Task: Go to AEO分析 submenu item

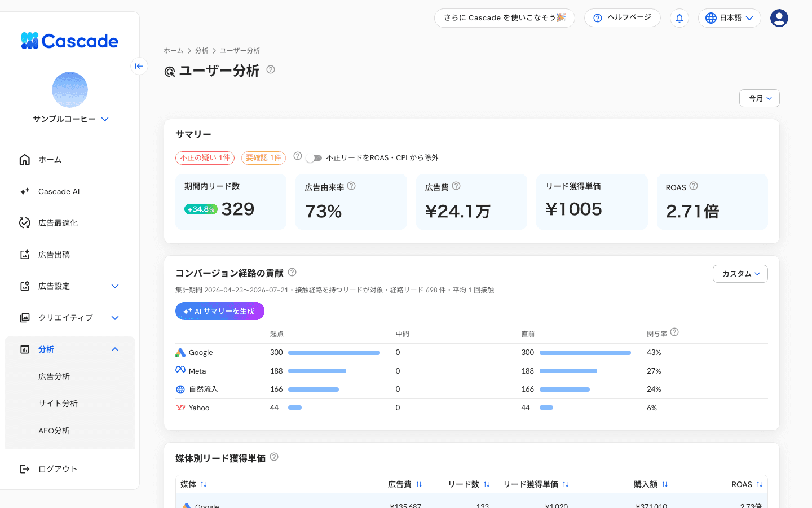Action: (54, 431)
